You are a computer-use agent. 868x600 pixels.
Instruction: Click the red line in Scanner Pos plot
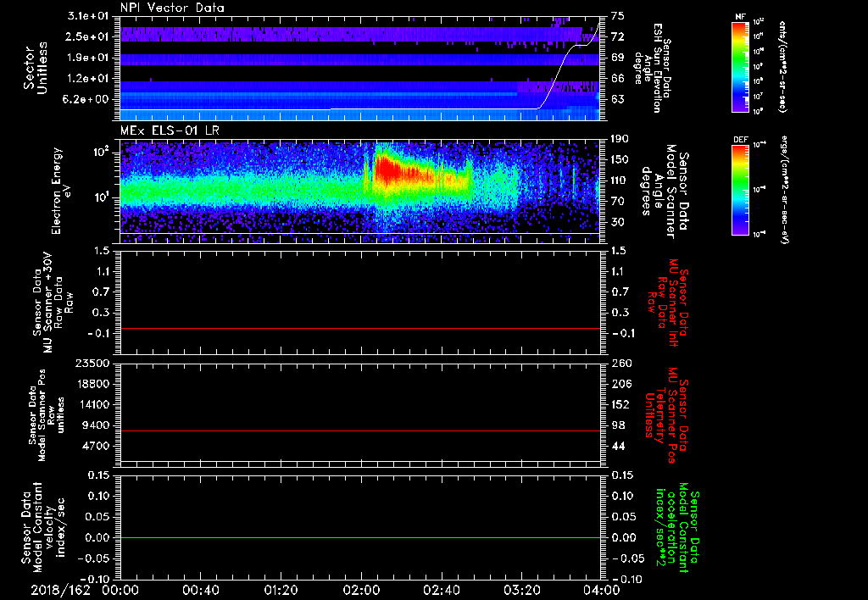tap(359, 431)
